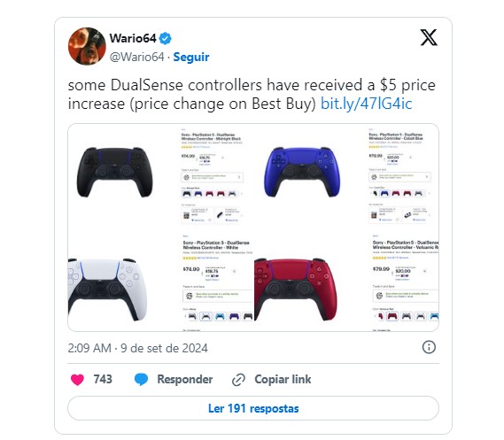This screenshot has width=504, height=440.
Task: View the Midnight Black controller image
Action: click(115, 172)
